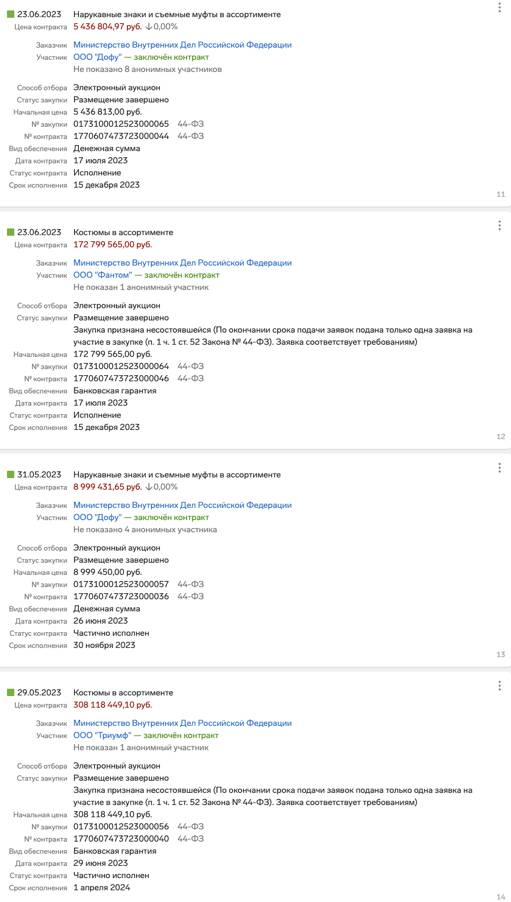Click the green status square next to 29.05.2023
The image size is (511, 902).
(10, 693)
